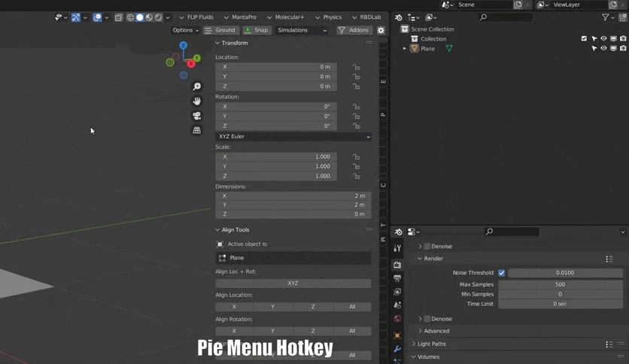629x364 pixels.
Task: Expand the Advanced subpanel
Action: coord(420,331)
